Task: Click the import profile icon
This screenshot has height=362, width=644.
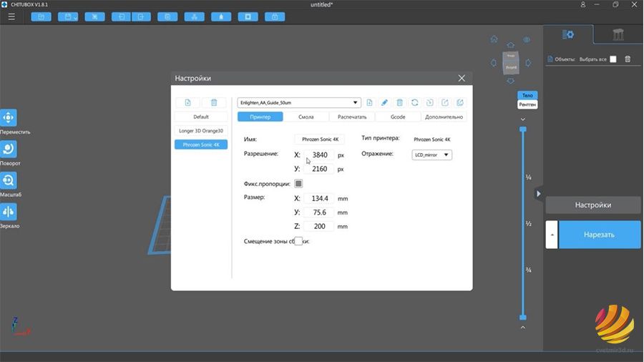Action: 429,102
